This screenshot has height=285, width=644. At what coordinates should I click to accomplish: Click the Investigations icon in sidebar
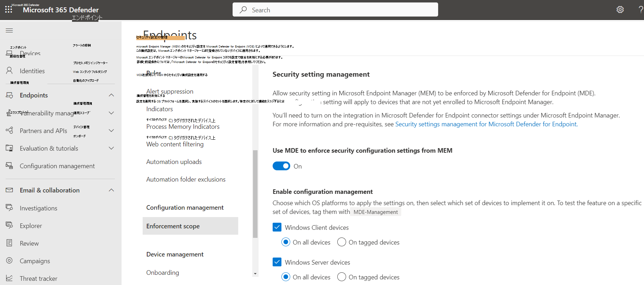point(9,208)
